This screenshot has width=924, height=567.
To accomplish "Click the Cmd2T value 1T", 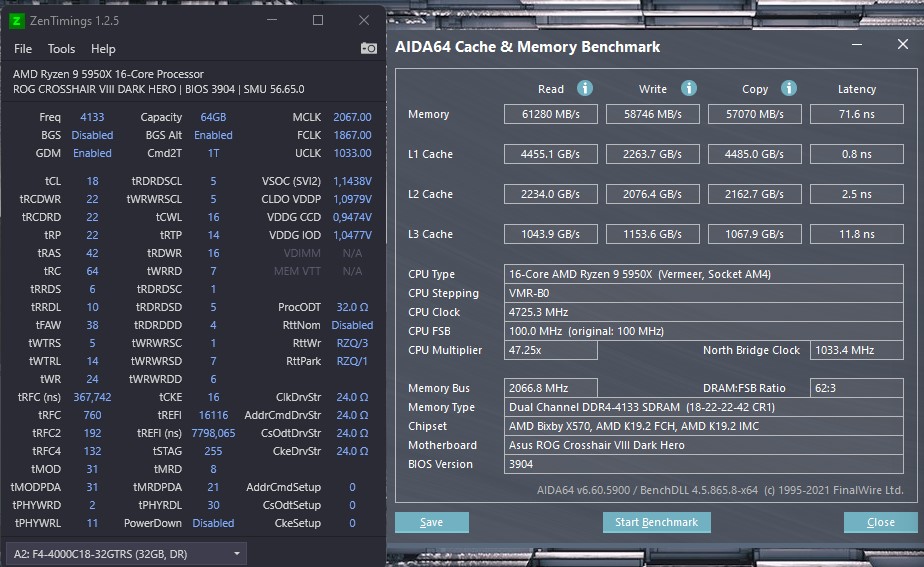I will point(213,153).
